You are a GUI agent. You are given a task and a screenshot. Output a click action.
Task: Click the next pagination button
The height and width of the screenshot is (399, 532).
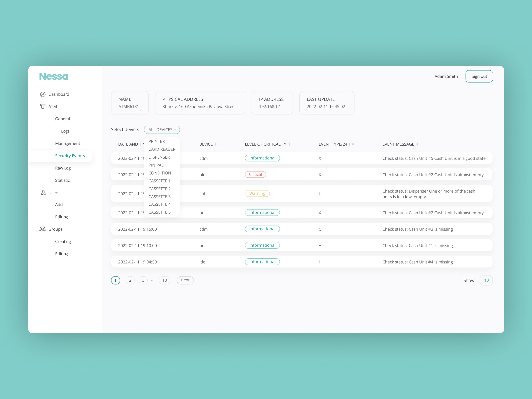[x=185, y=280]
